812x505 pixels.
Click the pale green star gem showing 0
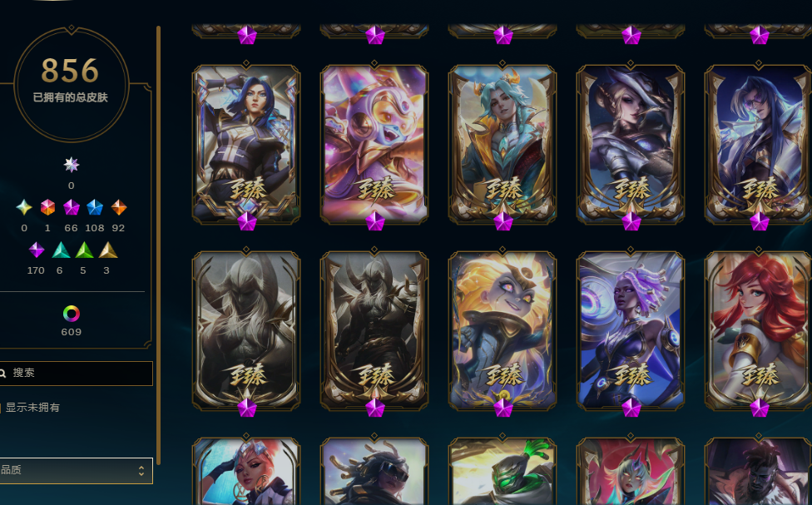coord(24,207)
